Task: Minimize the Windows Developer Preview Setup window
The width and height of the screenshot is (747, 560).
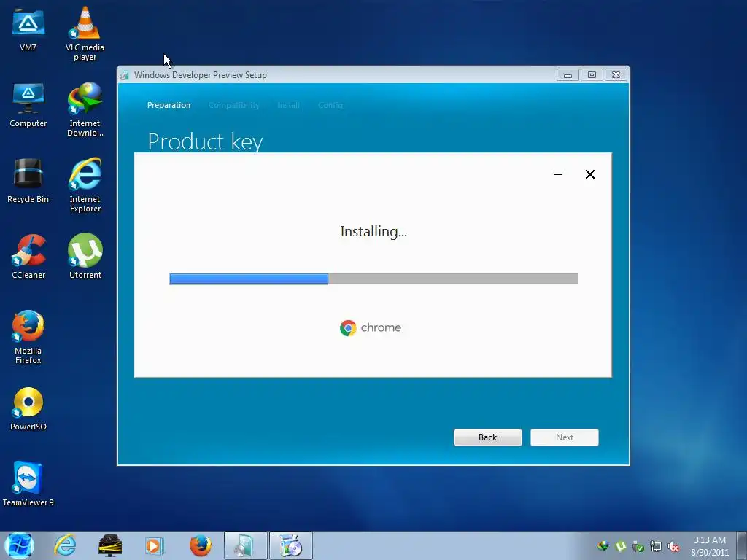Action: click(x=568, y=75)
